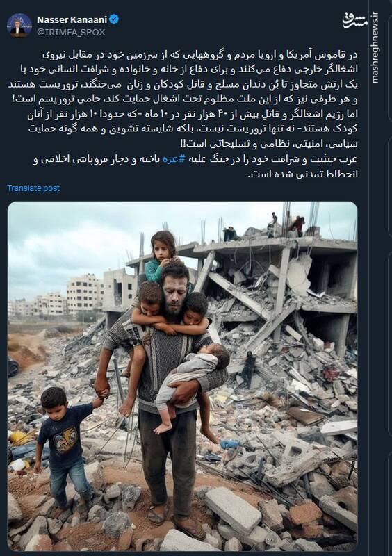392x556 pixels.
Task: Select the first line of tweet text
Action: click(199, 55)
